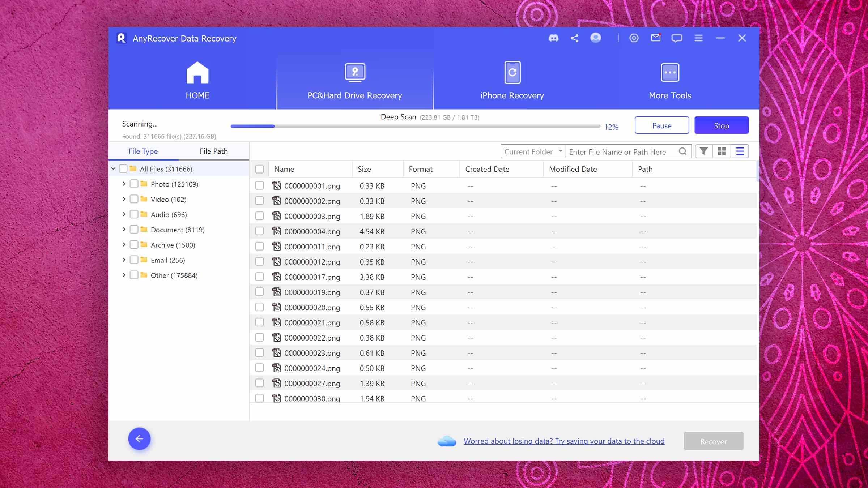Screen dimensions: 868x488
Task: Check the Document category checkbox
Action: tap(134, 230)
